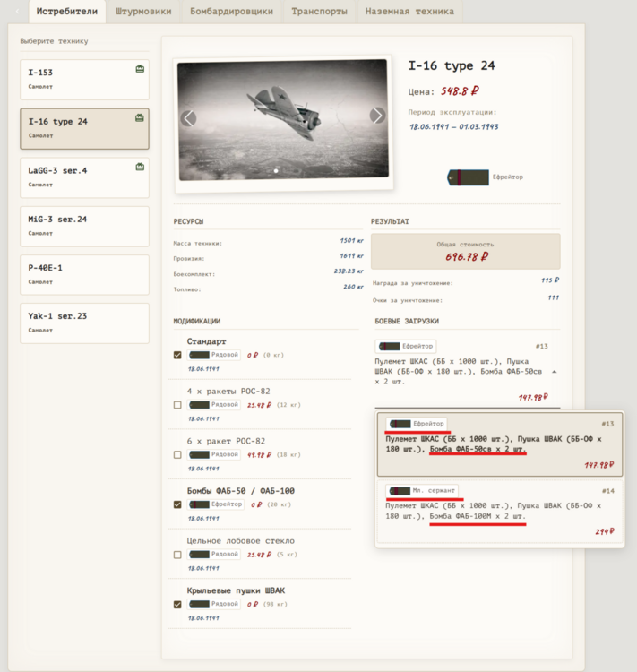Click the price 548.8 ₽
The height and width of the screenshot is (672, 637).
(460, 91)
